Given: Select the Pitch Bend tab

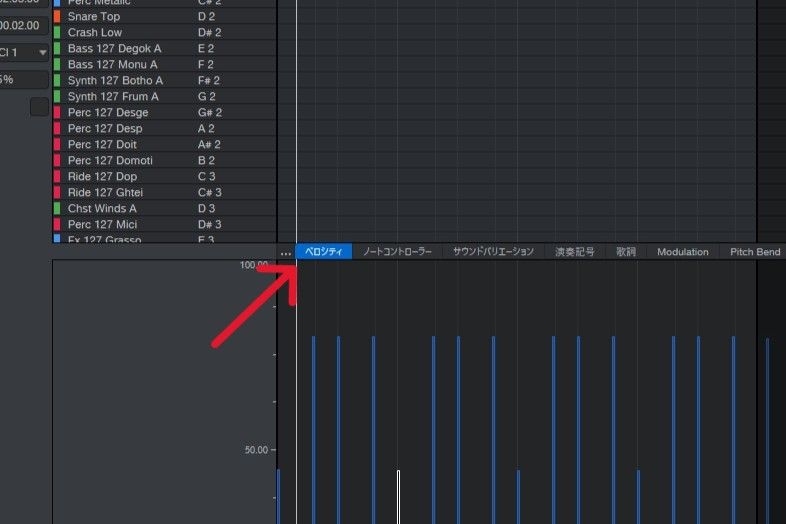Looking at the screenshot, I should coord(755,252).
